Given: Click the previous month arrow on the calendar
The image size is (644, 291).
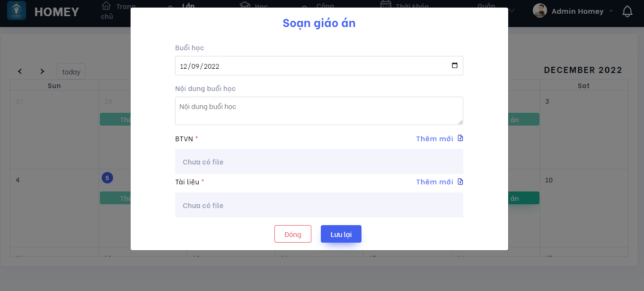Looking at the screenshot, I should pos(19,71).
